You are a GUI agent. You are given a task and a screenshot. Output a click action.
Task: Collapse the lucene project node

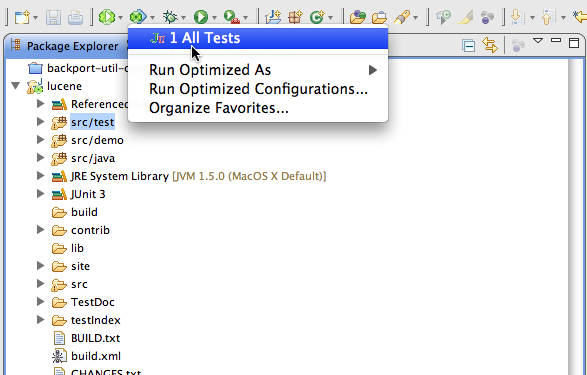click(15, 86)
